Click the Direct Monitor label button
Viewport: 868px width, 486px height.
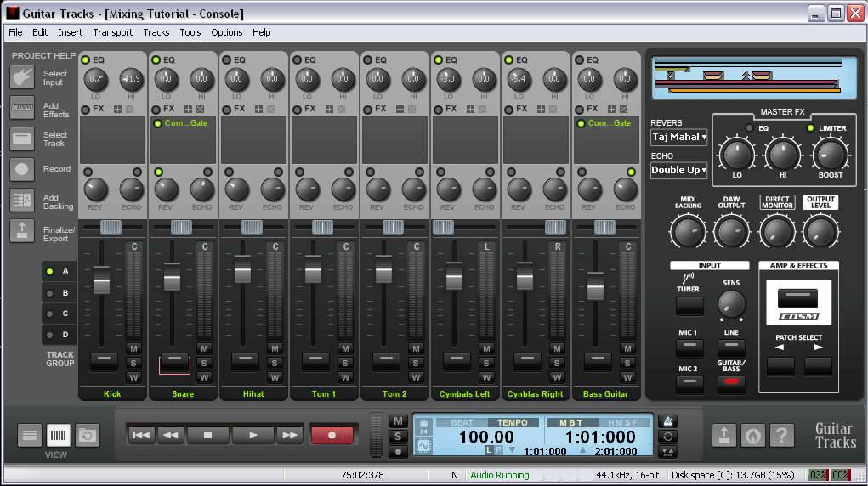tap(777, 202)
